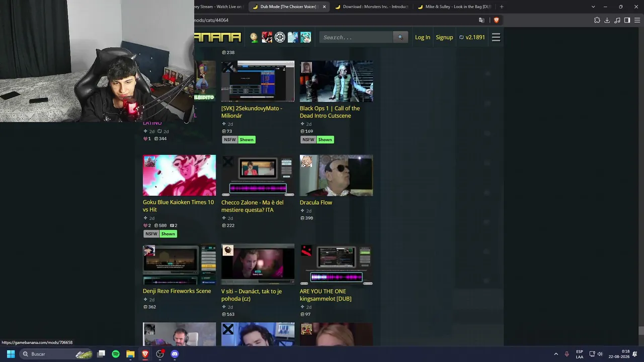Click the search magnifier button
The width and height of the screenshot is (644, 362).
point(400,37)
